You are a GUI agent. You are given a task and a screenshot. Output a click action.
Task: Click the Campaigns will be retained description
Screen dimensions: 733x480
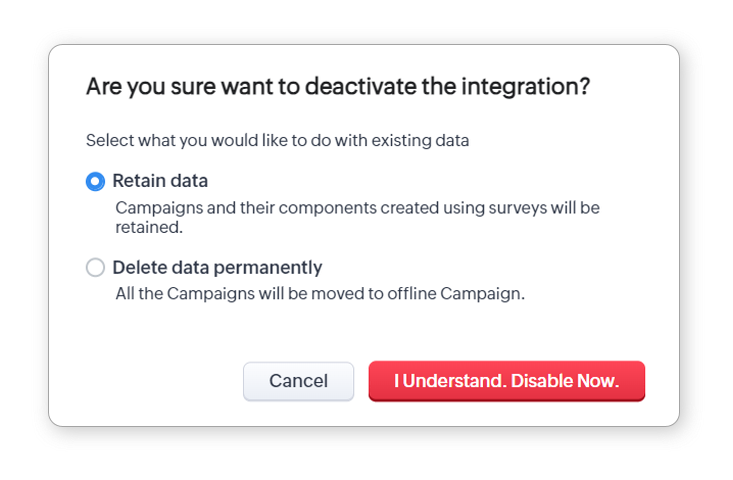pyautogui.click(x=356, y=217)
